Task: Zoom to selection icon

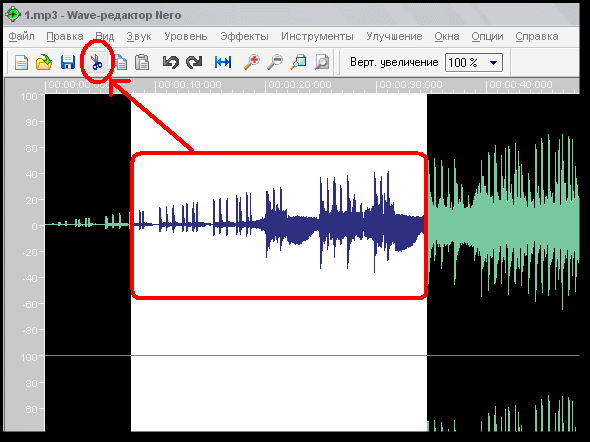Action: coord(298,62)
